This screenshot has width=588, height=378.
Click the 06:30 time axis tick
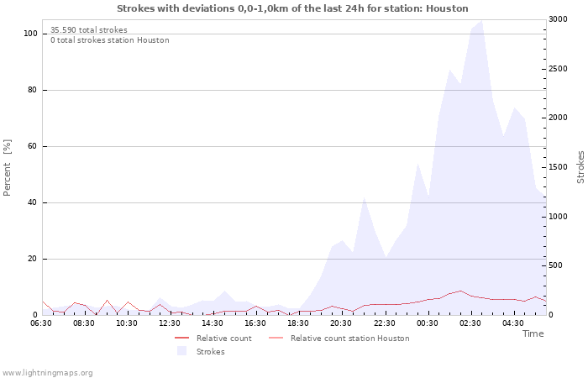[42, 323]
